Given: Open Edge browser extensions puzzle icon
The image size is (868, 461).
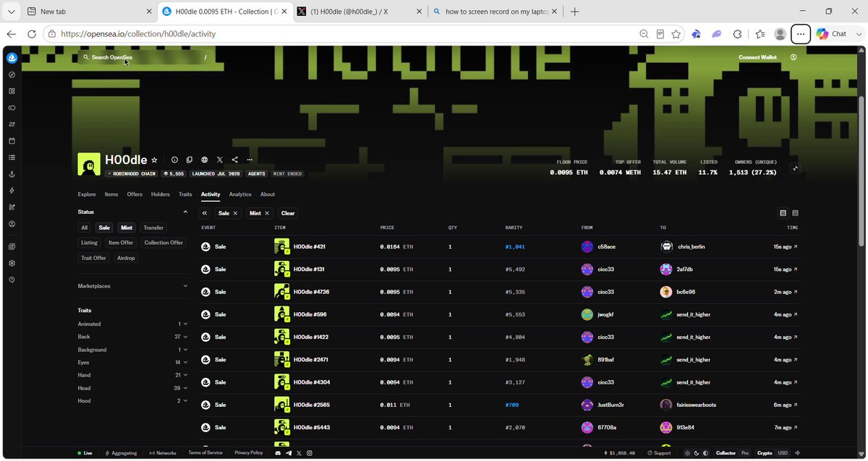Looking at the screenshot, I should pyautogui.click(x=737, y=34).
